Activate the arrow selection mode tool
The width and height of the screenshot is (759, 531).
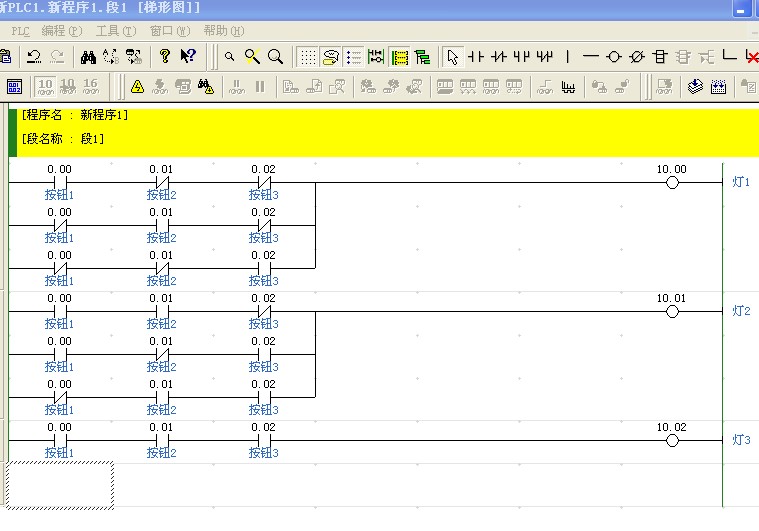click(452, 57)
